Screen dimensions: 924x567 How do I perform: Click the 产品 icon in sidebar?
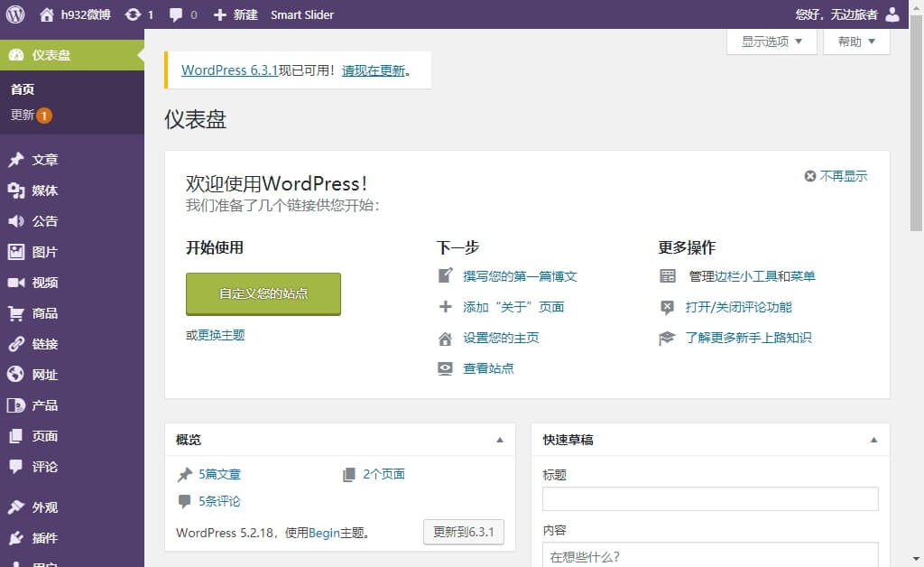tap(16, 404)
